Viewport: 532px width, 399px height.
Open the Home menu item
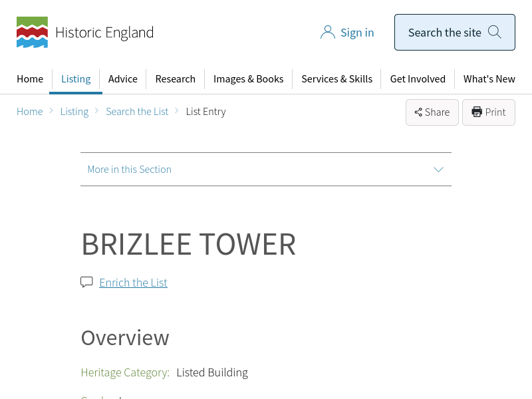30,79
